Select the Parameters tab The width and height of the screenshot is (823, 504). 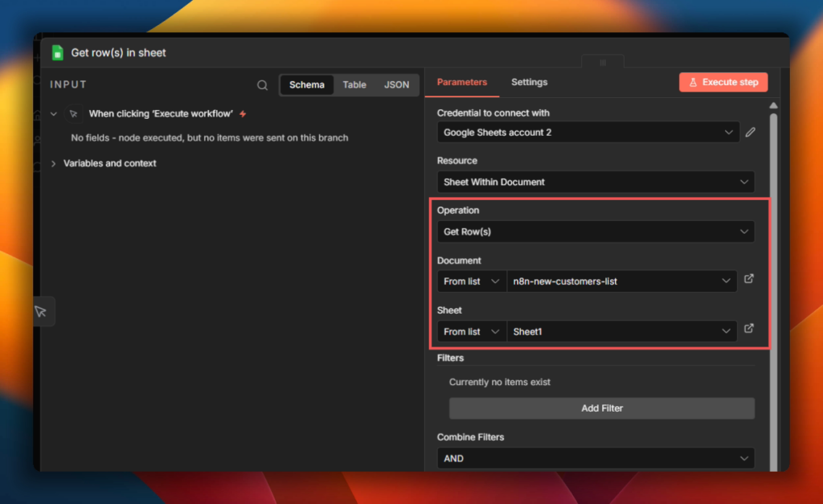point(462,82)
